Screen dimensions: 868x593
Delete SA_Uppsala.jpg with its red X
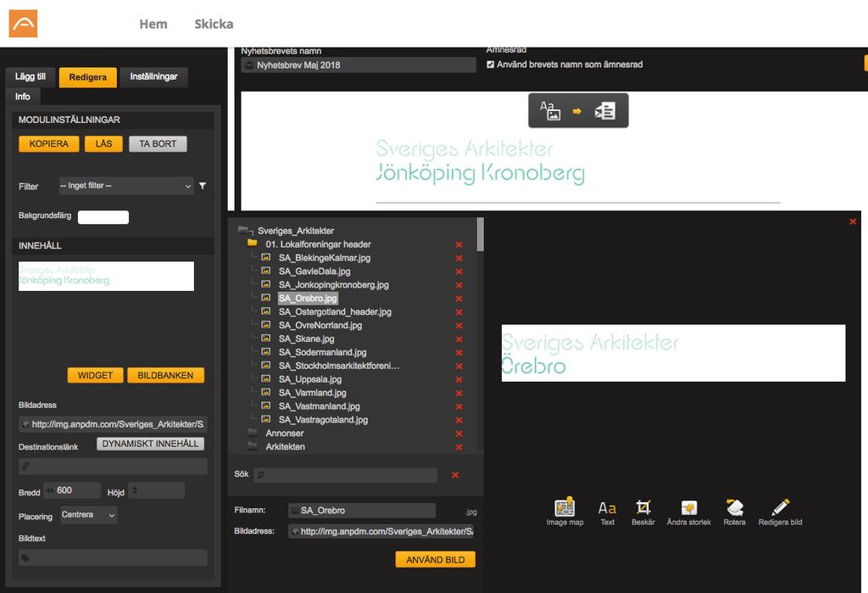[x=459, y=379]
